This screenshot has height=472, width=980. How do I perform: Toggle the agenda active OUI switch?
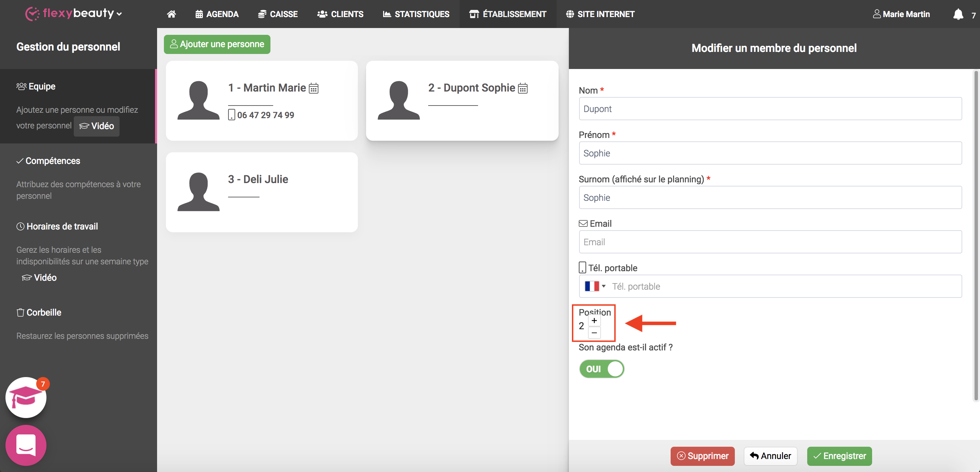601,369
